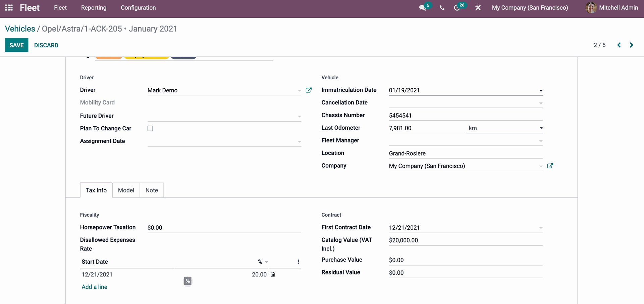Toggle Plan To Change Car checkbox

coord(150,128)
